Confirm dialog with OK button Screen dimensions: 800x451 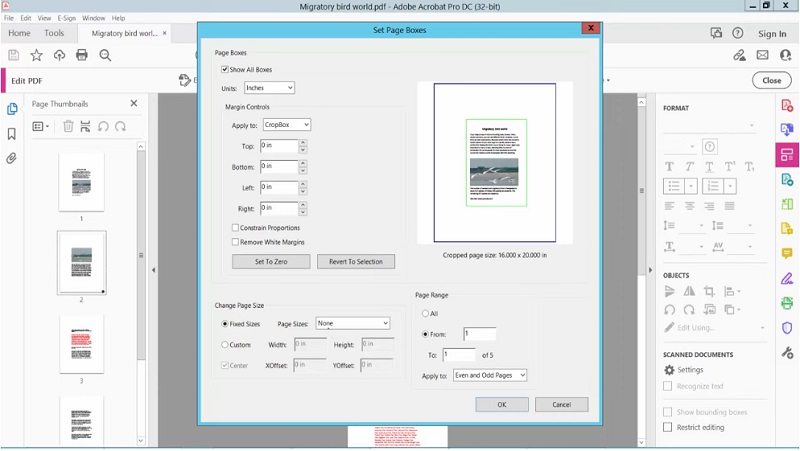(502, 404)
